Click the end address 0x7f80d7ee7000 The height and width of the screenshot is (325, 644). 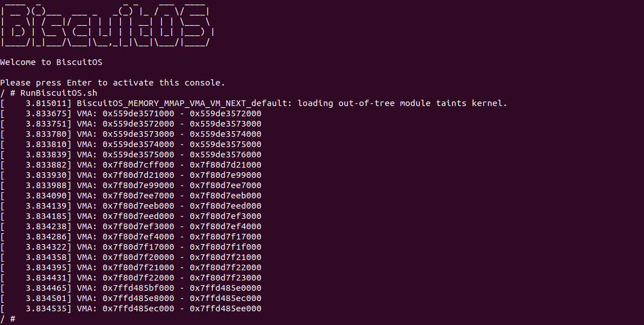pos(226,185)
